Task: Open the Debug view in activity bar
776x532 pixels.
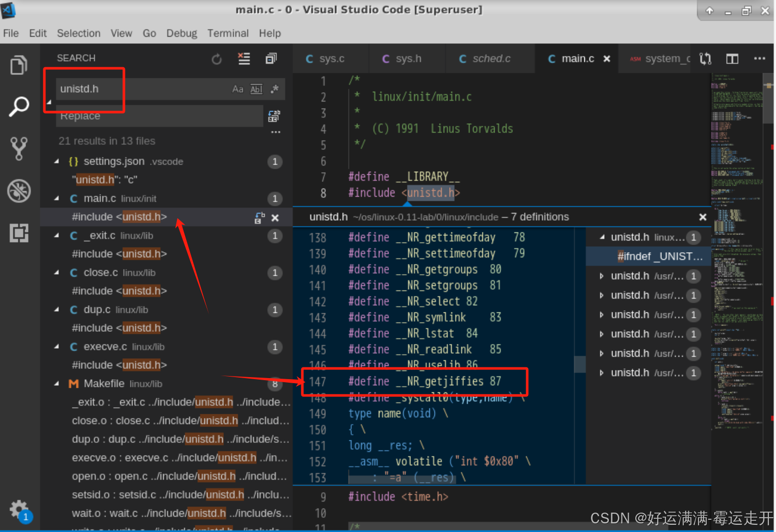Action: point(19,191)
